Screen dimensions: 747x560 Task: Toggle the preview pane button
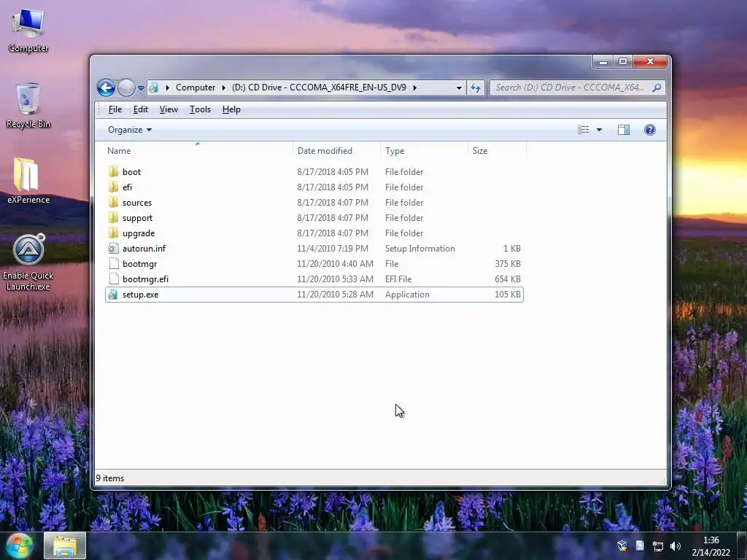624,130
